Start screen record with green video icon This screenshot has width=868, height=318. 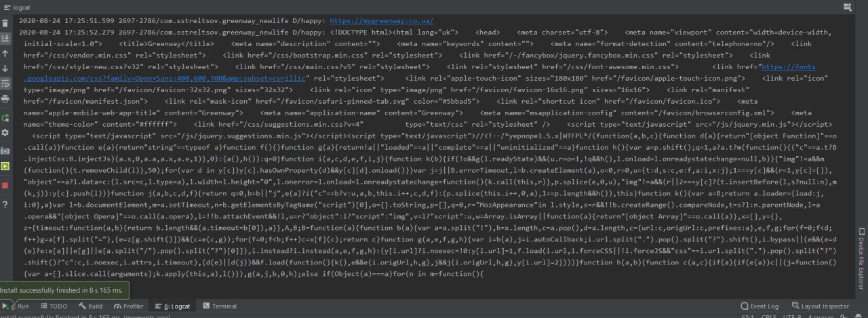pyautogui.click(x=5, y=165)
